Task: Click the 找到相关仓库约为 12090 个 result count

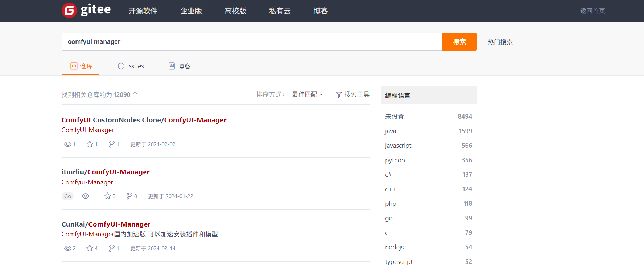Action: pos(100,95)
